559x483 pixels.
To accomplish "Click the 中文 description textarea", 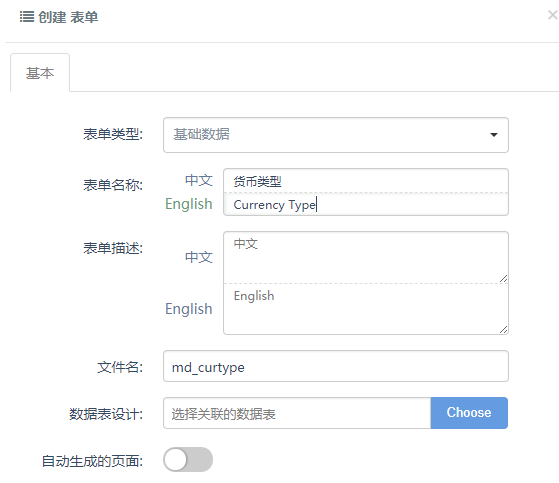I will point(366,257).
